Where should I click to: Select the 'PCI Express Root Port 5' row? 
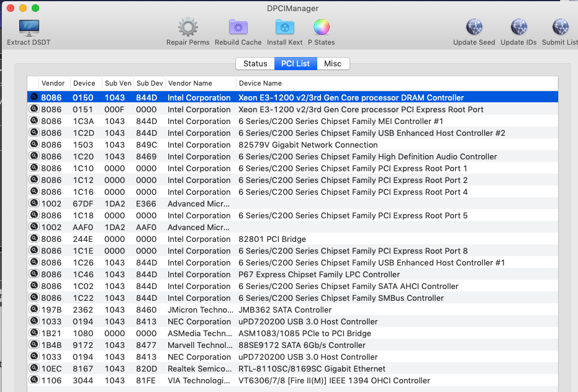click(292, 215)
